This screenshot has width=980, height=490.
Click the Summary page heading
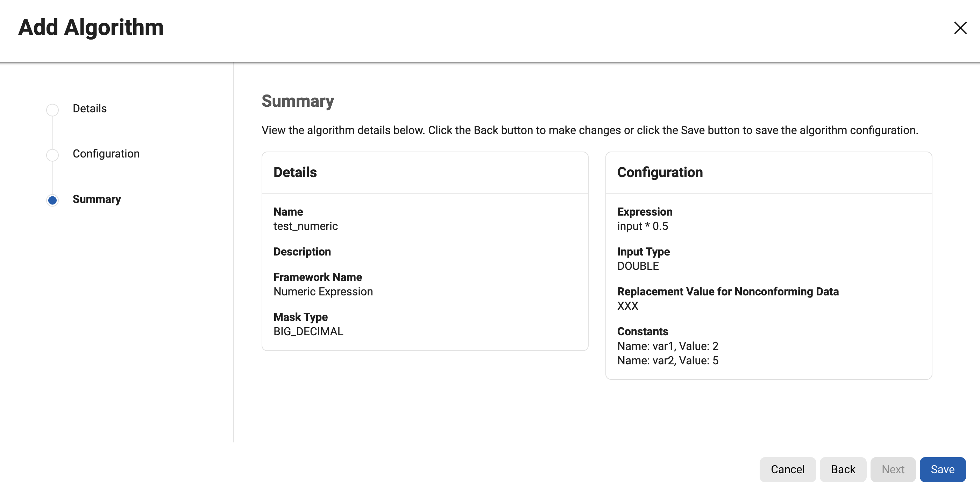coord(298,101)
